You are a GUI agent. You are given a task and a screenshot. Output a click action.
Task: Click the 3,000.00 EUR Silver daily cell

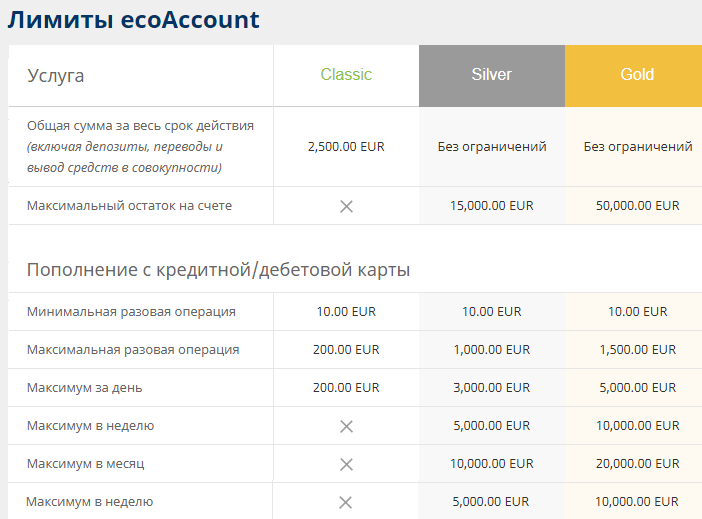point(492,388)
